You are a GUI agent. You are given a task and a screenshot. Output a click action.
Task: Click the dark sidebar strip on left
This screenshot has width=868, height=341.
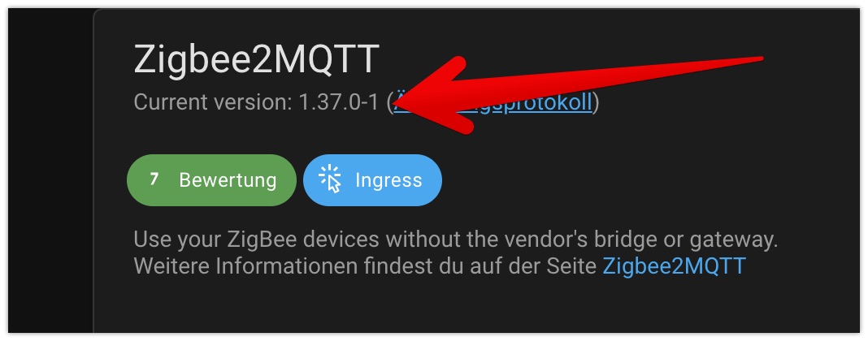point(50,170)
